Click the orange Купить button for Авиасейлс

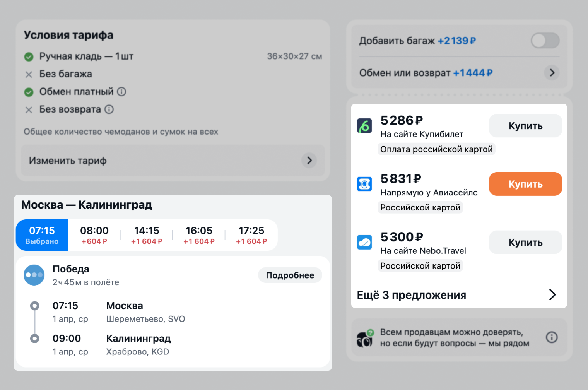pos(525,184)
